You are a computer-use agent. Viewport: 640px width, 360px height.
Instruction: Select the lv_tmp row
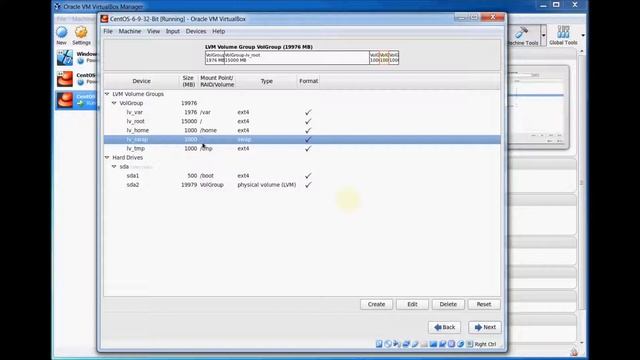click(302, 149)
